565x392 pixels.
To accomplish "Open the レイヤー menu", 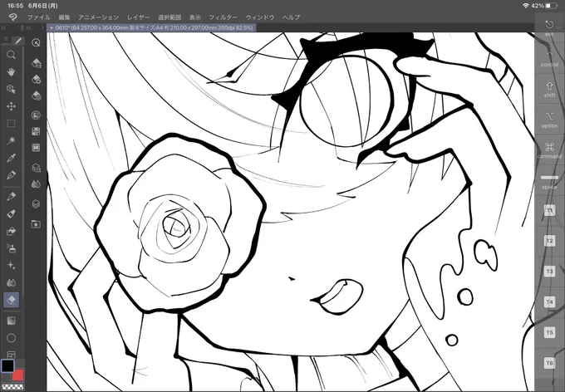I will tap(138, 17).
